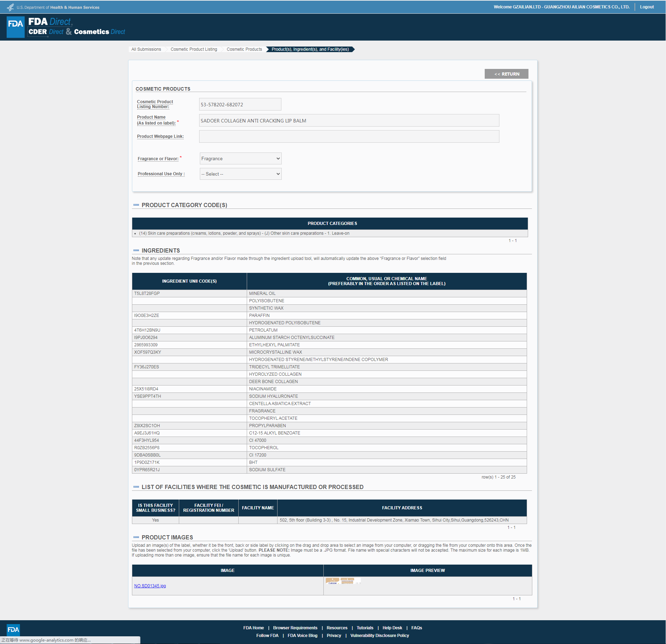The height and width of the screenshot is (644, 666).
Task: Click the FDA logo in footer
Action: click(x=13, y=630)
